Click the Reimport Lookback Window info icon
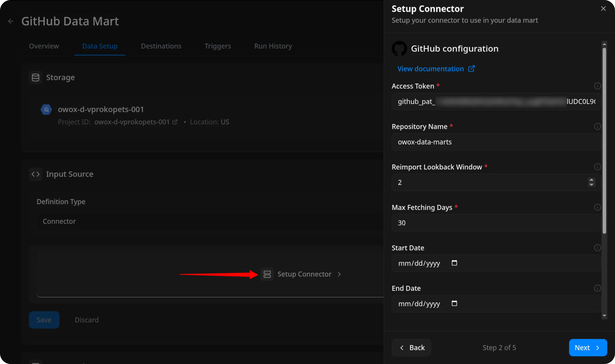 [x=597, y=167]
